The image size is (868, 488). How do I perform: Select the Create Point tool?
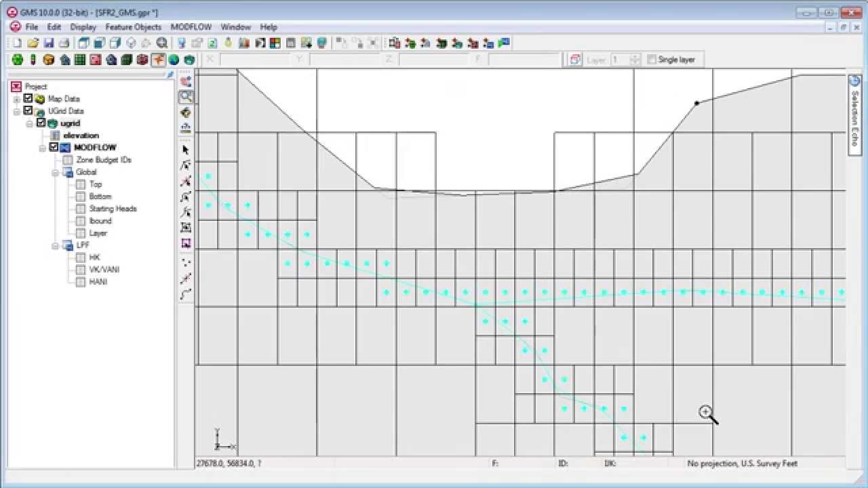[x=186, y=262]
